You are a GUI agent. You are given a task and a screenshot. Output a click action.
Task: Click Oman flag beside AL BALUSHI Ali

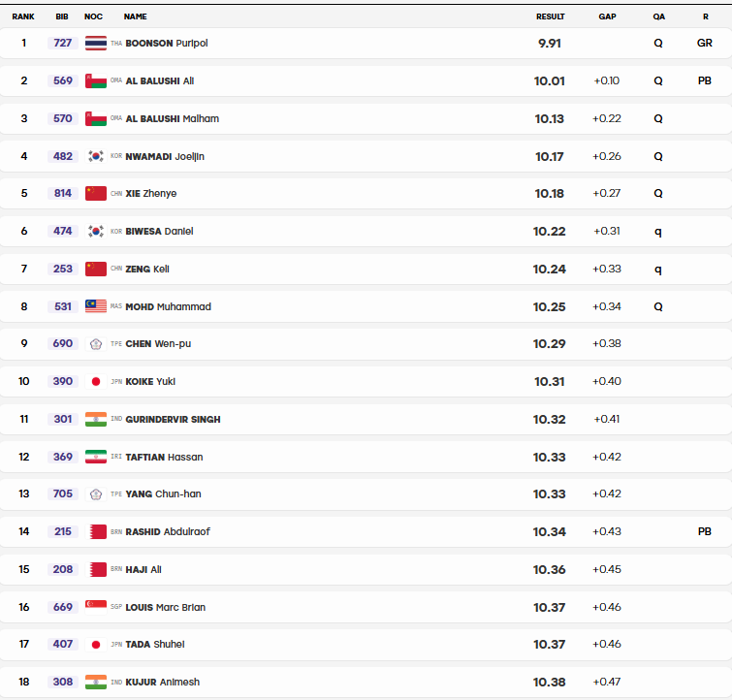(96, 80)
